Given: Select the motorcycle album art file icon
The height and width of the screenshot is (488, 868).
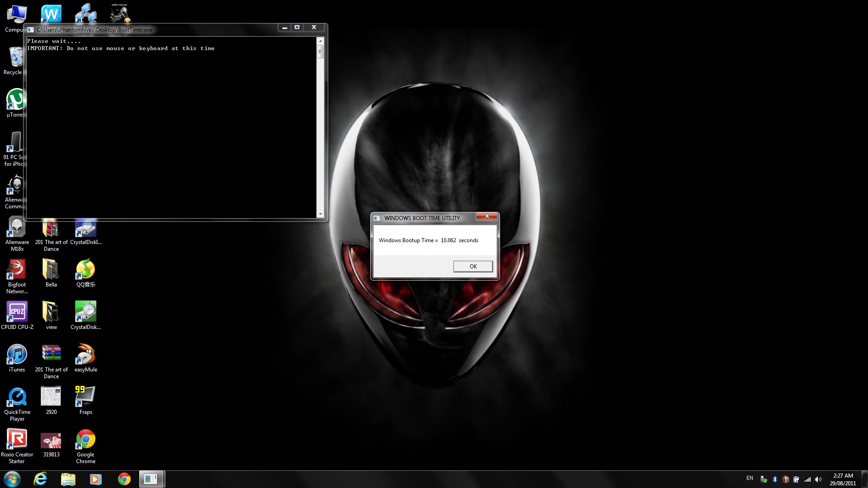Looking at the screenshot, I should (120, 13).
